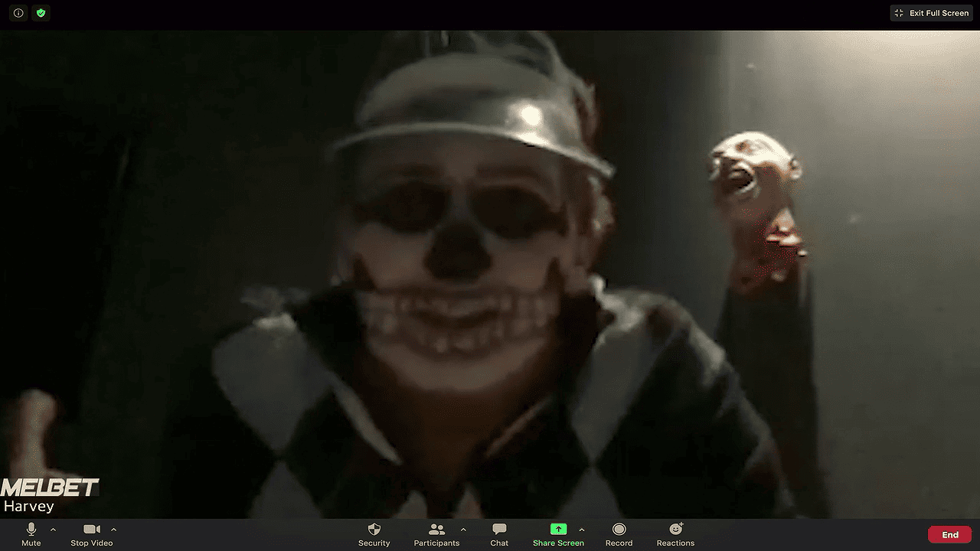
Task: Open the Security options
Action: pos(374,534)
